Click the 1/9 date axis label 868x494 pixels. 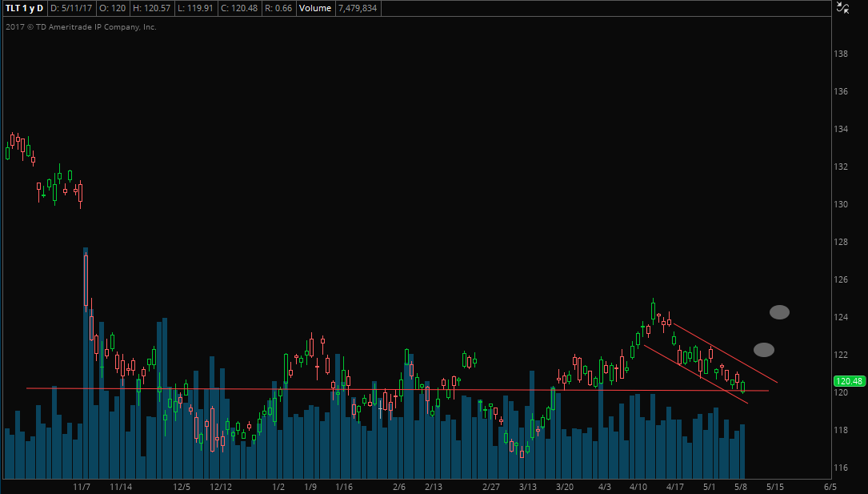(310, 487)
